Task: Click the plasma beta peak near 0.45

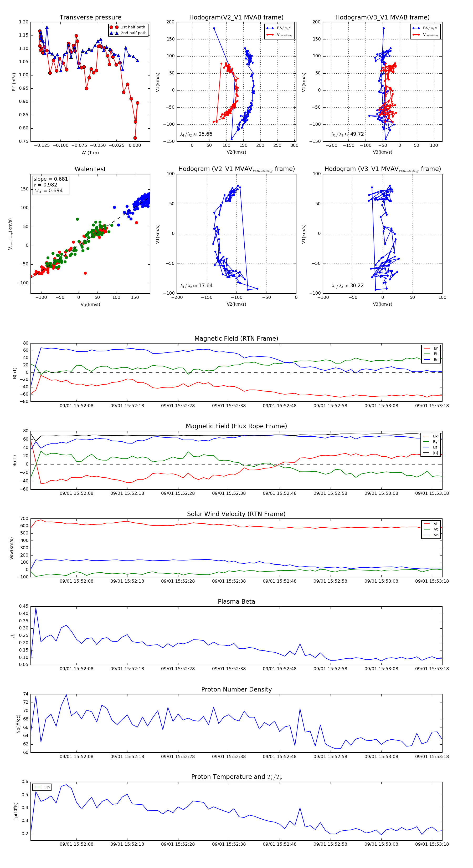Action: pos(36,608)
